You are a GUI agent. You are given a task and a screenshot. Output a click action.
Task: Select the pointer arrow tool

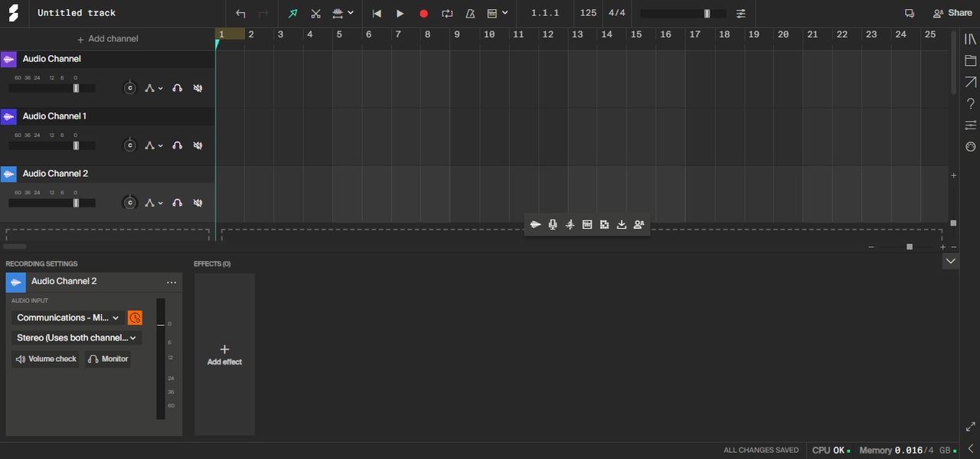293,13
